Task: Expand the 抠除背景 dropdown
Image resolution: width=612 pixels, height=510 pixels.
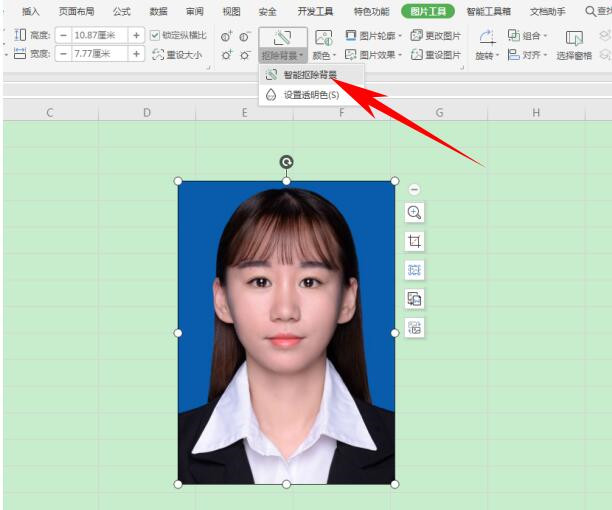Action: pyautogui.click(x=282, y=56)
